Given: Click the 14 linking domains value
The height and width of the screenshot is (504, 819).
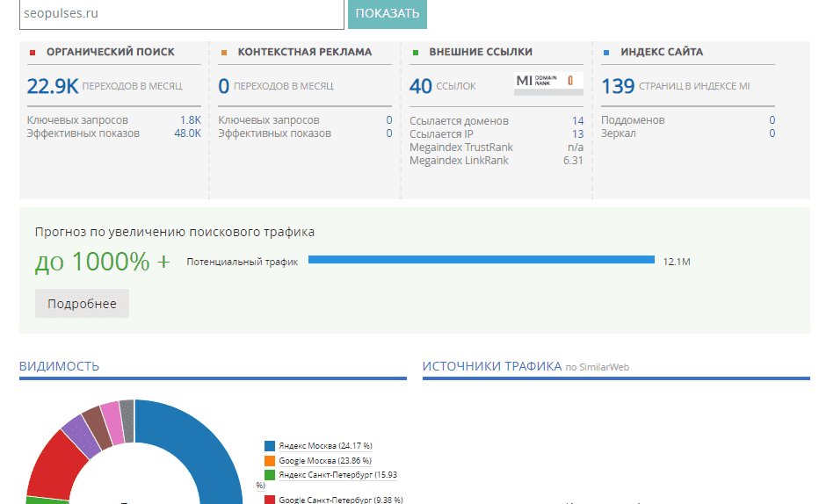Looking at the screenshot, I should (x=577, y=120).
